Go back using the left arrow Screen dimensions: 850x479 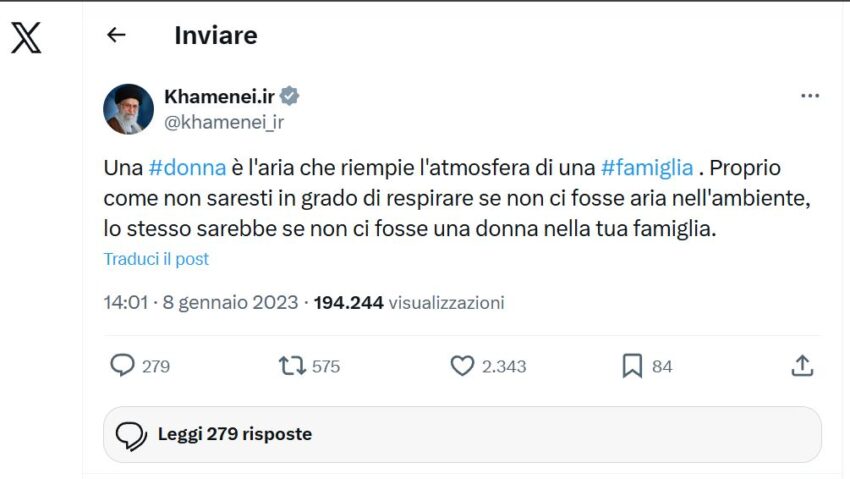point(116,35)
